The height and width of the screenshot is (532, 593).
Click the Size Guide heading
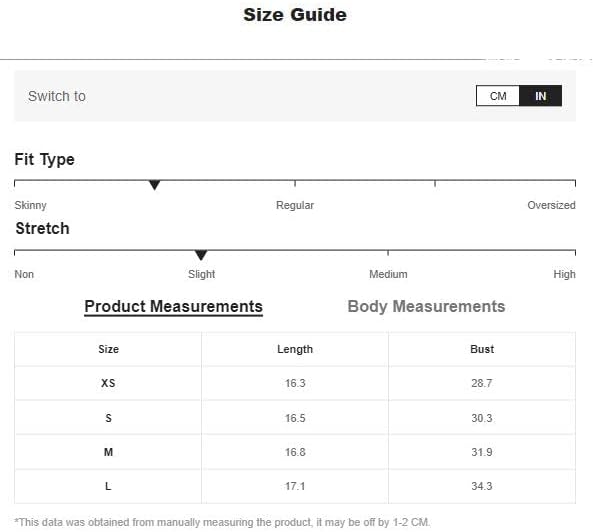(x=295, y=15)
